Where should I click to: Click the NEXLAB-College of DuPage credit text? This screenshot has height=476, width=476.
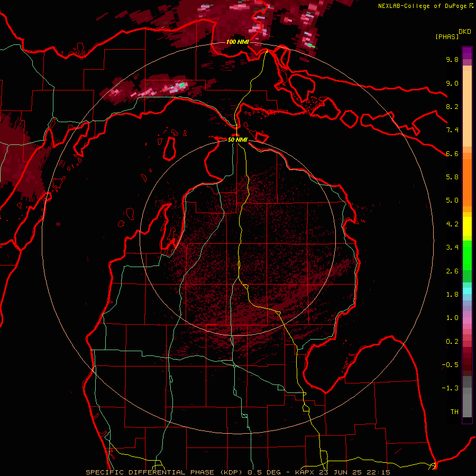[422, 6]
